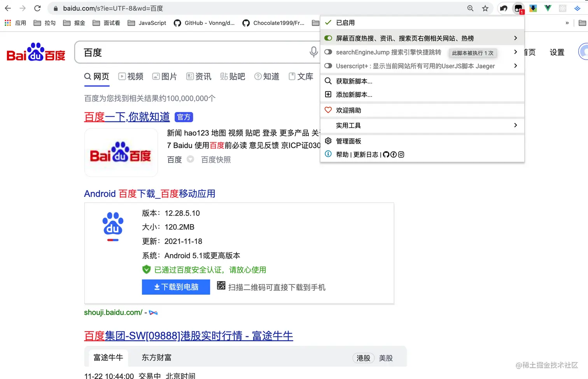Open 管理面板 from the menu
This screenshot has height=379, width=588.
coord(422,141)
